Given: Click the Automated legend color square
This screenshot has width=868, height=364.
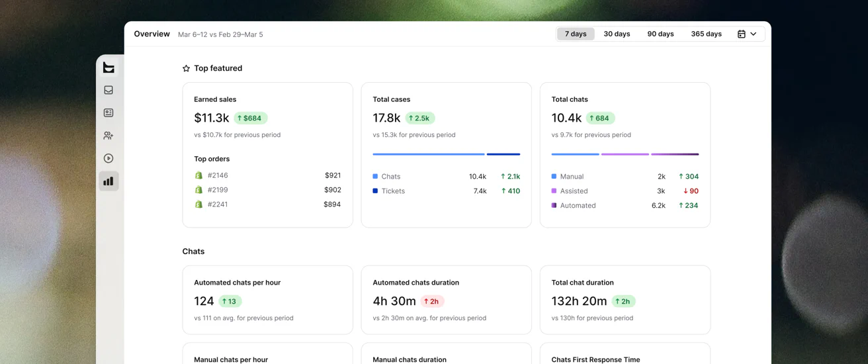Looking at the screenshot, I should click(554, 206).
